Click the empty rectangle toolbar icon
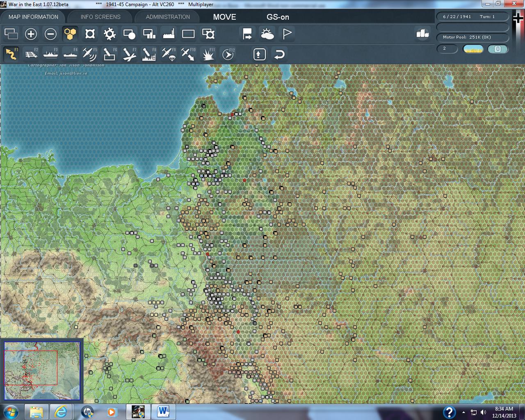Viewport: 525px width, 420px height. [x=188, y=34]
